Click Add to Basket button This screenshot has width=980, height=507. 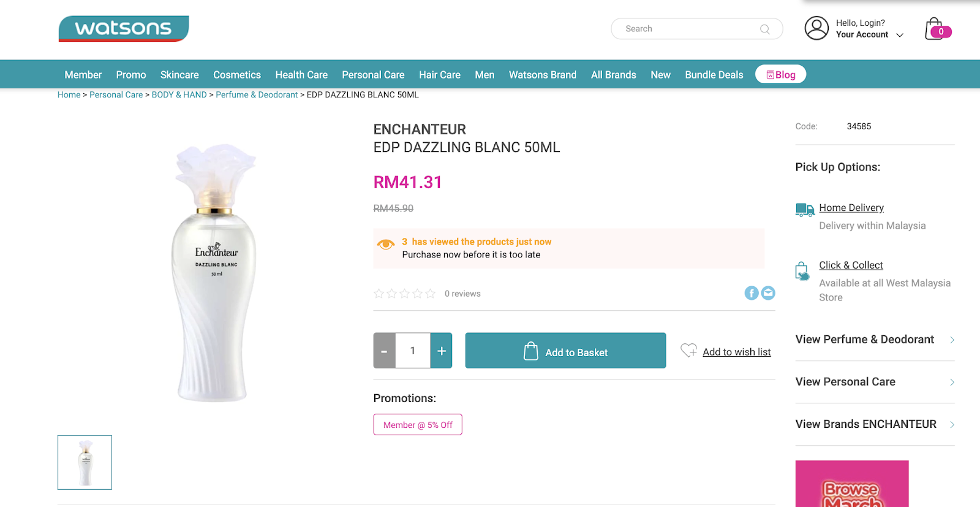[565, 351]
